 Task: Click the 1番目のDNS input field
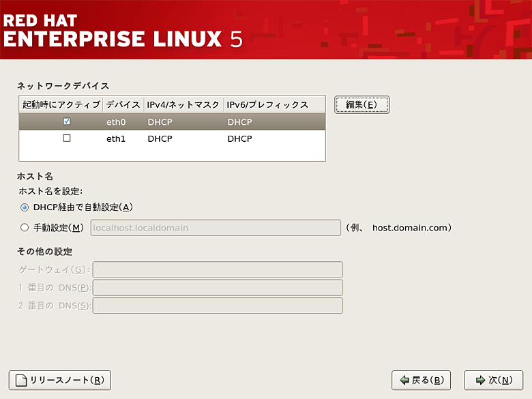218,288
